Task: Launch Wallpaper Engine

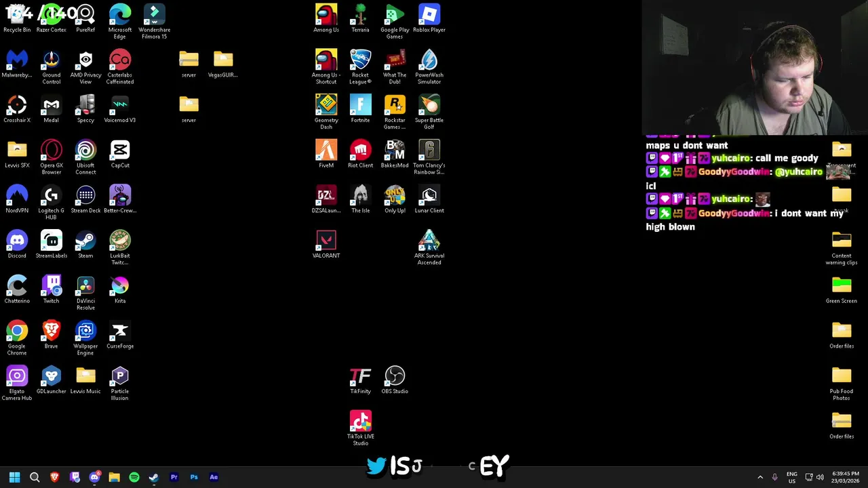Action: (85, 338)
